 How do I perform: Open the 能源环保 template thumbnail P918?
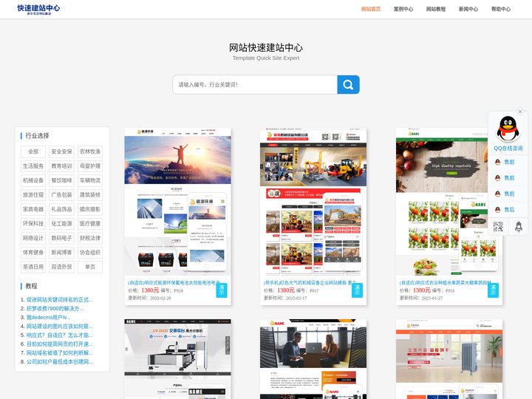pos(177,202)
